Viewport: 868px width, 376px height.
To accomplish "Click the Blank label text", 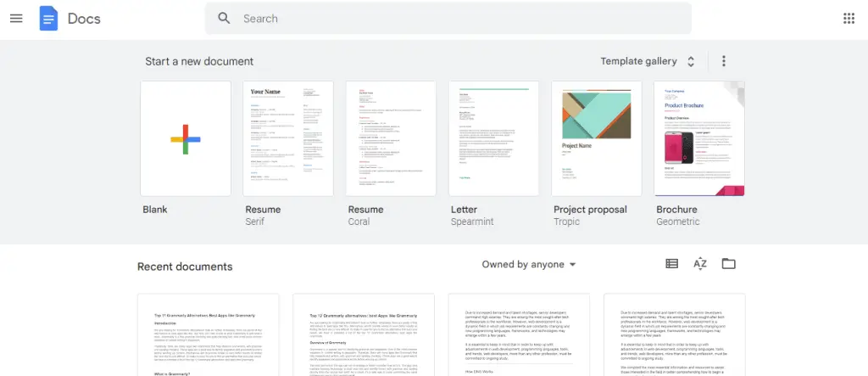I will tap(155, 210).
